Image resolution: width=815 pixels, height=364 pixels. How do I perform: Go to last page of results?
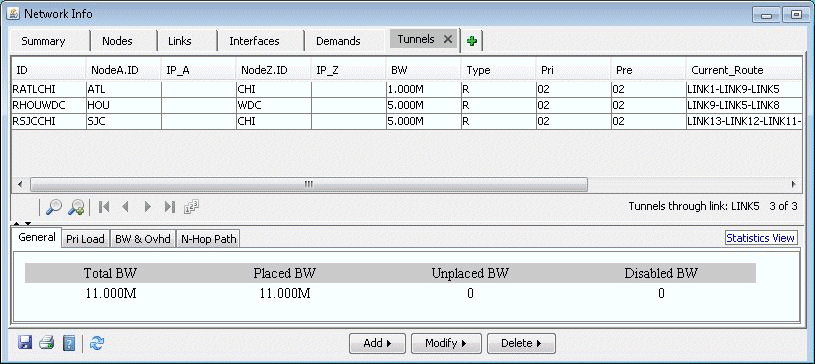pyautogui.click(x=169, y=207)
